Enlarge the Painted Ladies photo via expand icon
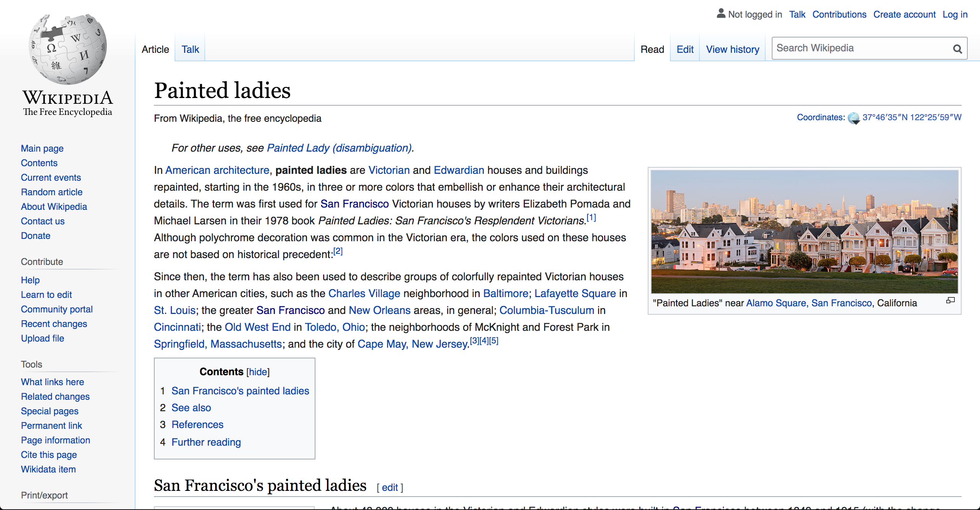The image size is (980, 510). click(x=951, y=300)
